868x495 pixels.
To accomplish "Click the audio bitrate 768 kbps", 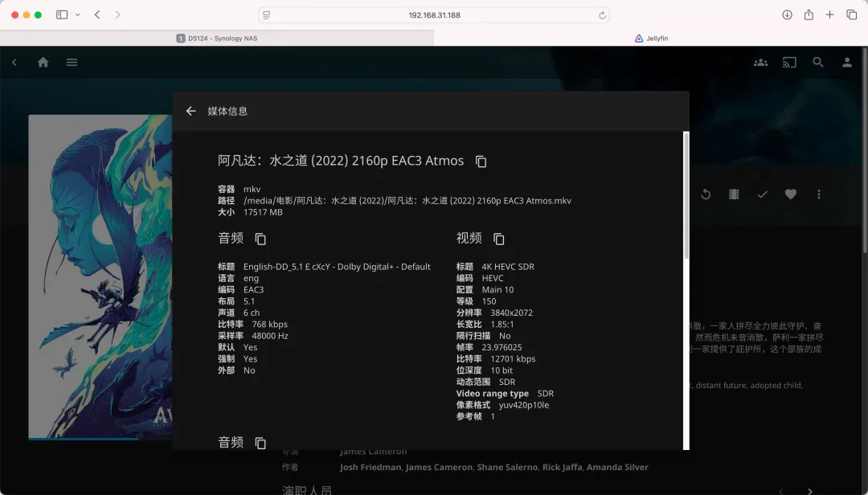I will coord(269,325).
